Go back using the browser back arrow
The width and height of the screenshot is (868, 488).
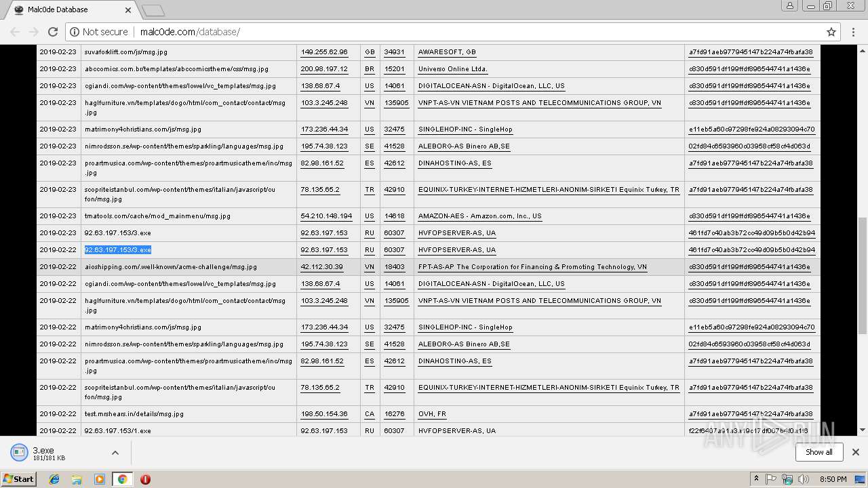point(15,32)
